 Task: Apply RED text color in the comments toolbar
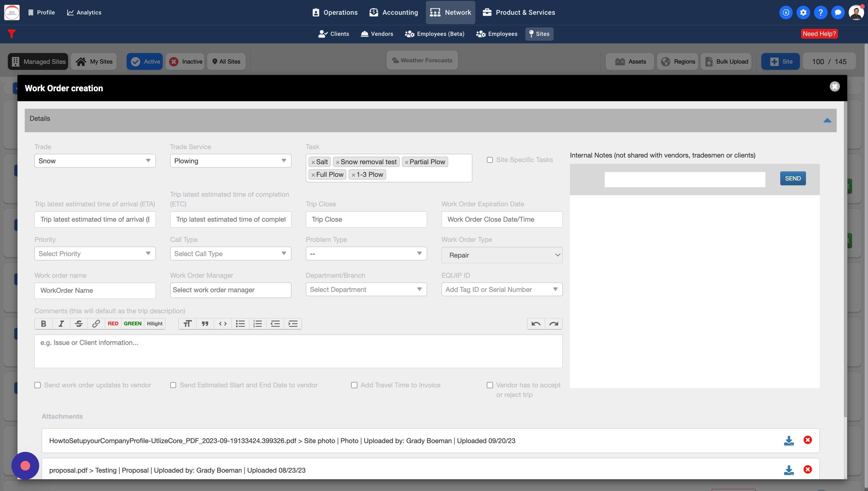click(x=113, y=324)
